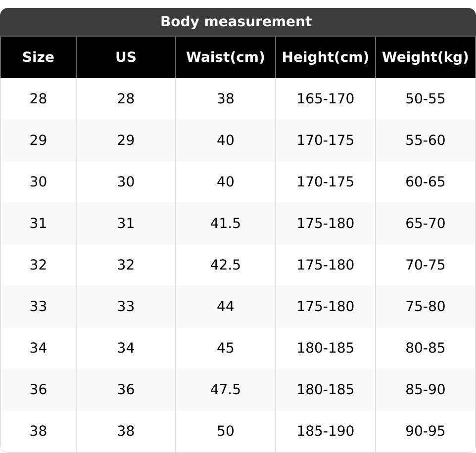Select the 80-85 weight cell

[x=425, y=348]
